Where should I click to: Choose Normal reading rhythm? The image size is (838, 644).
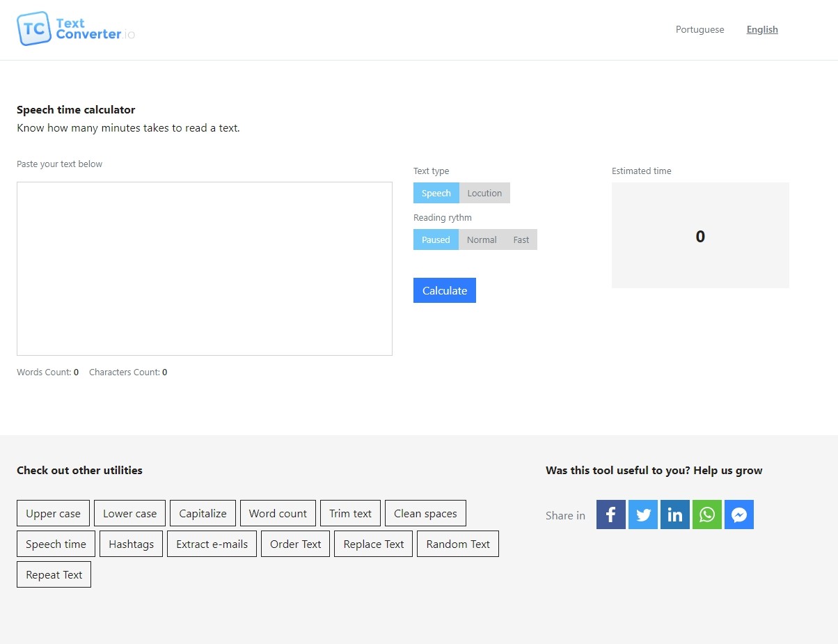coord(482,239)
